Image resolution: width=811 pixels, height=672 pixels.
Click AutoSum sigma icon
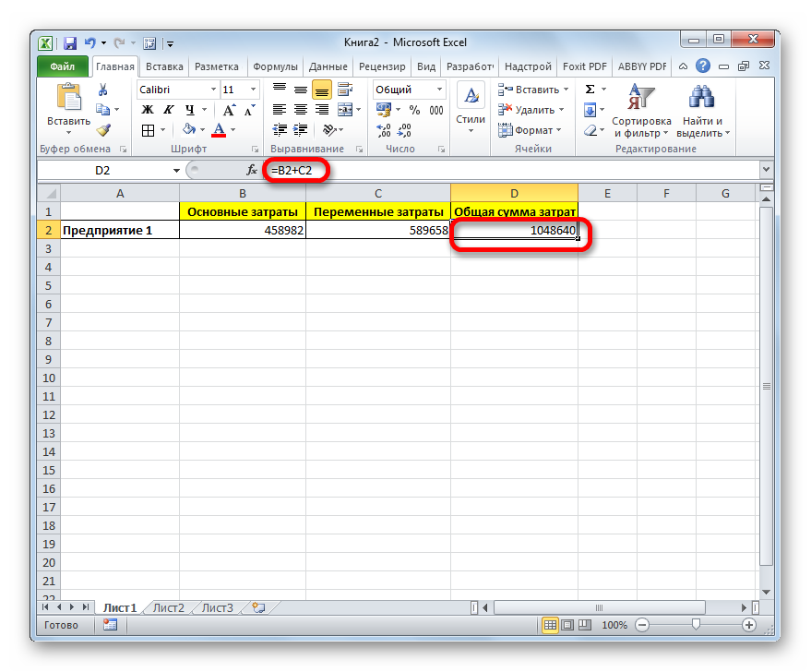coord(590,90)
